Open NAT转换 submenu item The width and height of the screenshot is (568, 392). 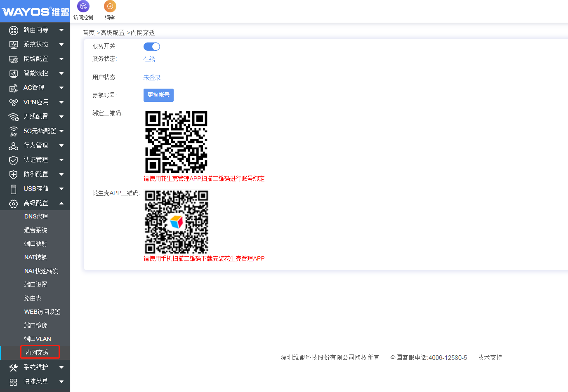35,257
